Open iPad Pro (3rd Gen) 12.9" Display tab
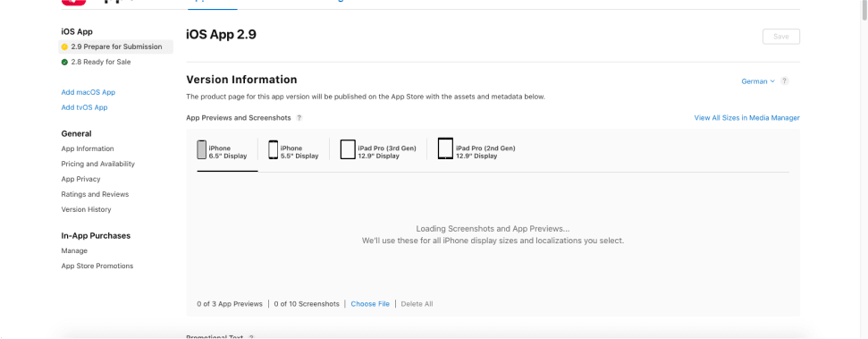Image resolution: width=868 pixels, height=339 pixels. point(378,149)
